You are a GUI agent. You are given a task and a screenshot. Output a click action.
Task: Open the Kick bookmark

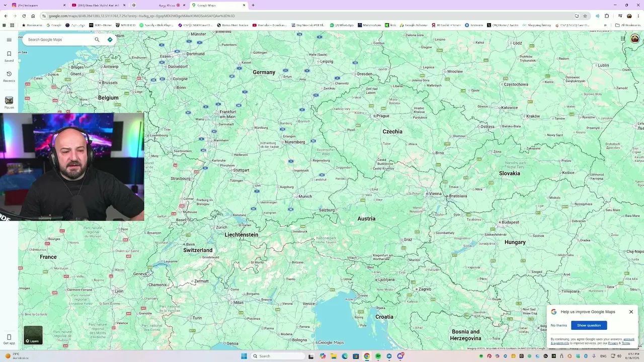tap(390, 25)
